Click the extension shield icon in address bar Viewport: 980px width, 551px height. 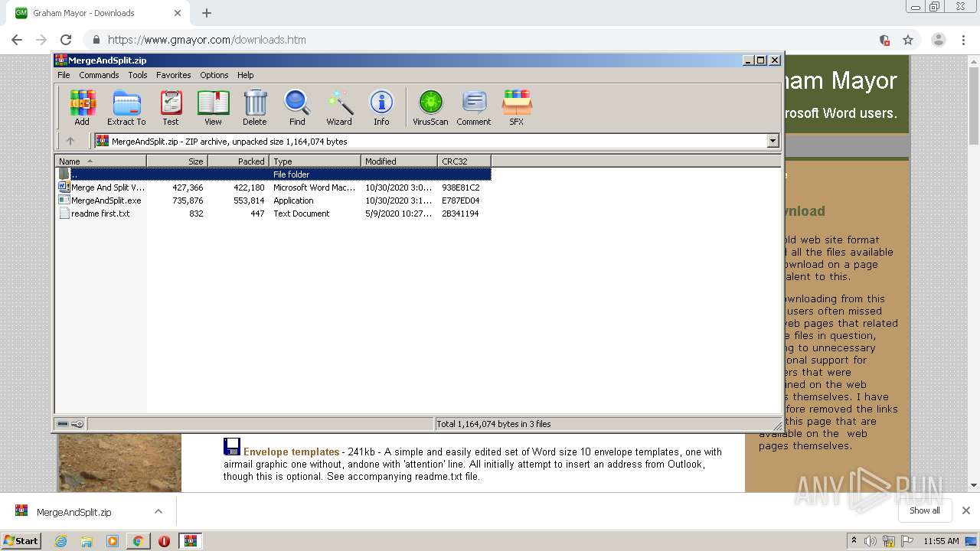[x=884, y=40]
